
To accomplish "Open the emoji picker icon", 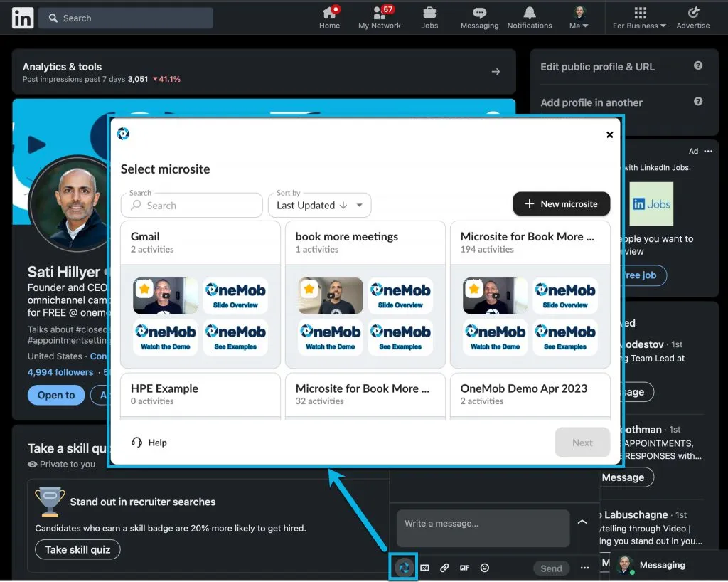I will (x=484, y=568).
